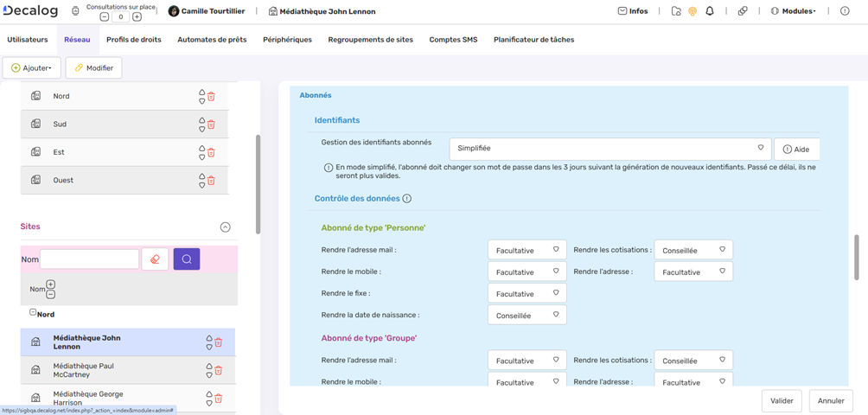Click the trash icon for Médiathèque Paul McCartney
Image resolution: width=868 pixels, height=415 pixels.
[219, 370]
